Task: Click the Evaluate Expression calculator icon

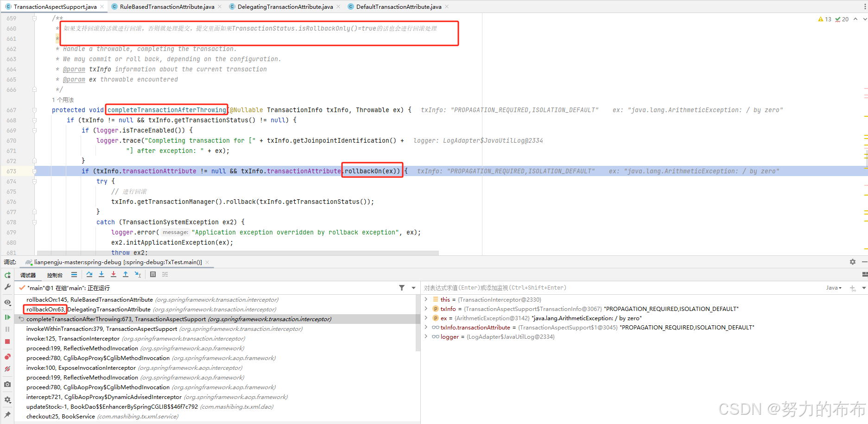Action: coord(153,275)
